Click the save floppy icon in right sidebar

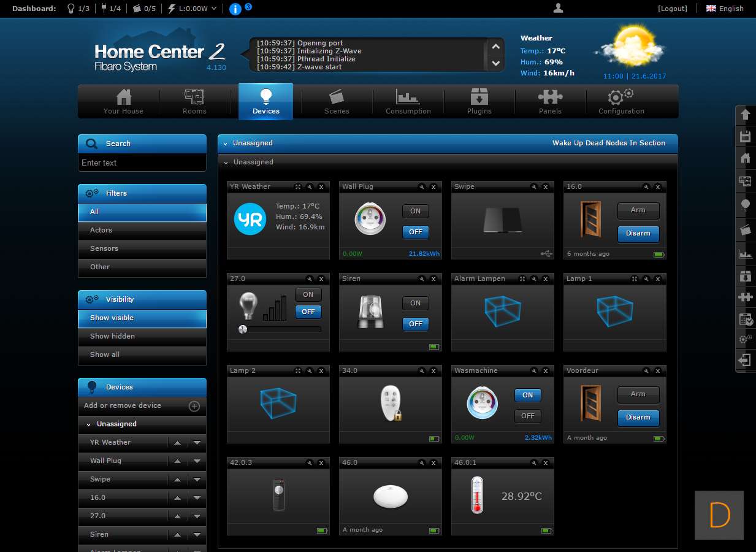[746, 136]
